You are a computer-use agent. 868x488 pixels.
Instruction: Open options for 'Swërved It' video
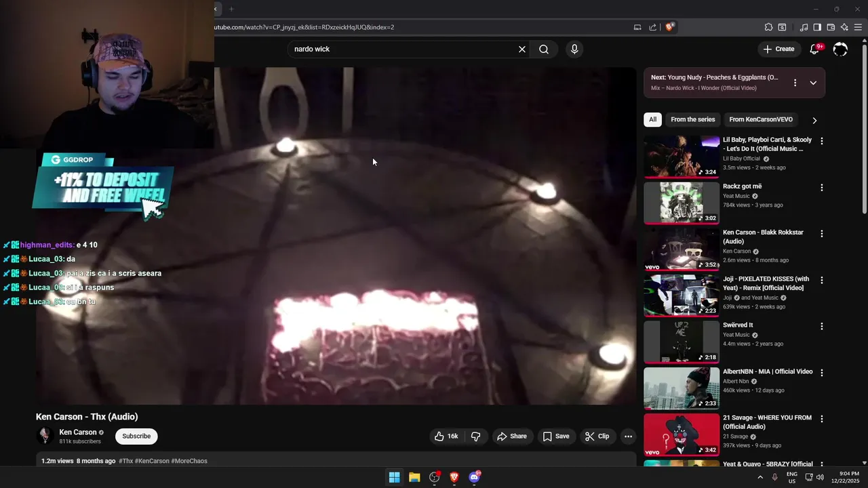(x=822, y=326)
